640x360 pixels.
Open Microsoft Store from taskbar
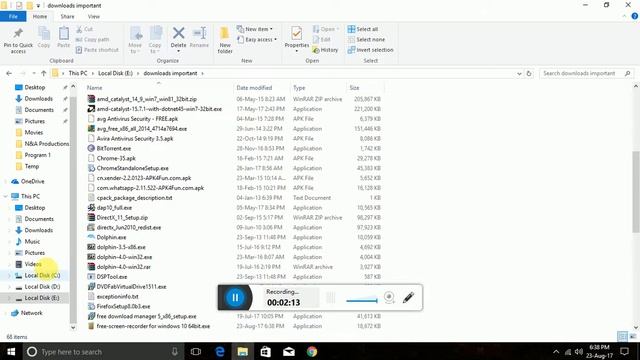point(266,351)
